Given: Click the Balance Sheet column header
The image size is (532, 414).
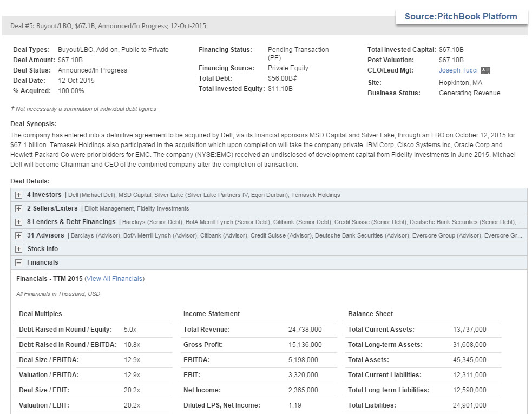Looking at the screenshot, I should (371, 314).
